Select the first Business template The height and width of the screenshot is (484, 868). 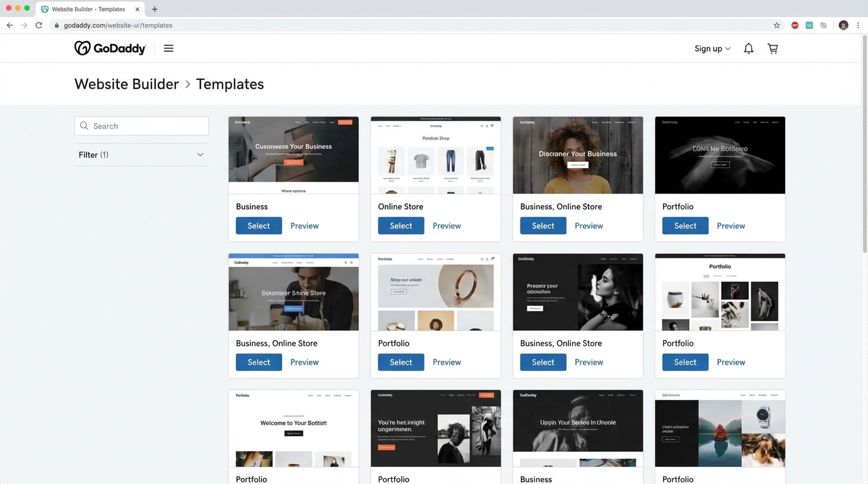259,225
